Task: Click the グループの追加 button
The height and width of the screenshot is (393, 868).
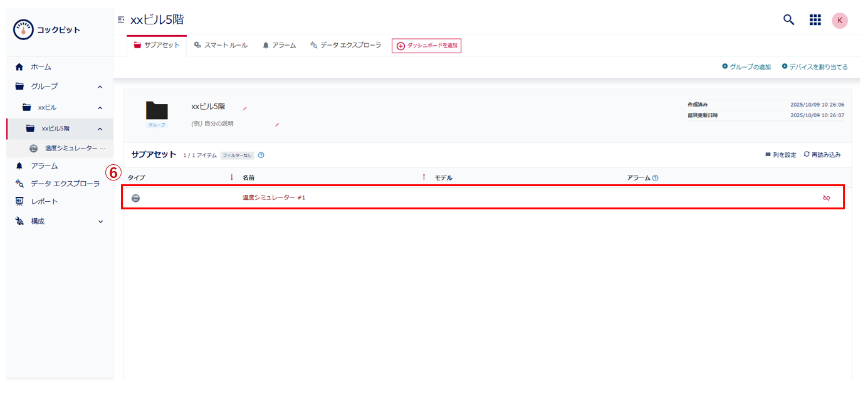Action: click(x=746, y=67)
